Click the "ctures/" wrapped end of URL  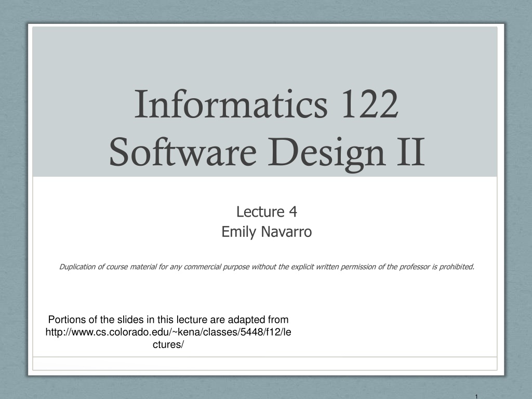[x=168, y=344]
